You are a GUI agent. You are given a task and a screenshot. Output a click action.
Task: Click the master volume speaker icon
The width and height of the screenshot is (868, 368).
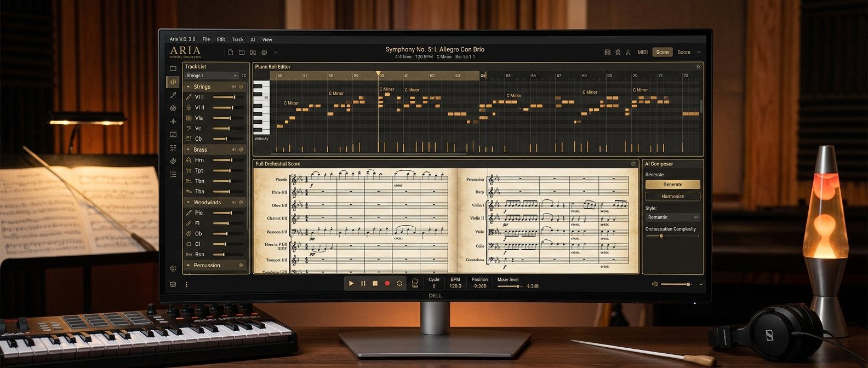654,284
